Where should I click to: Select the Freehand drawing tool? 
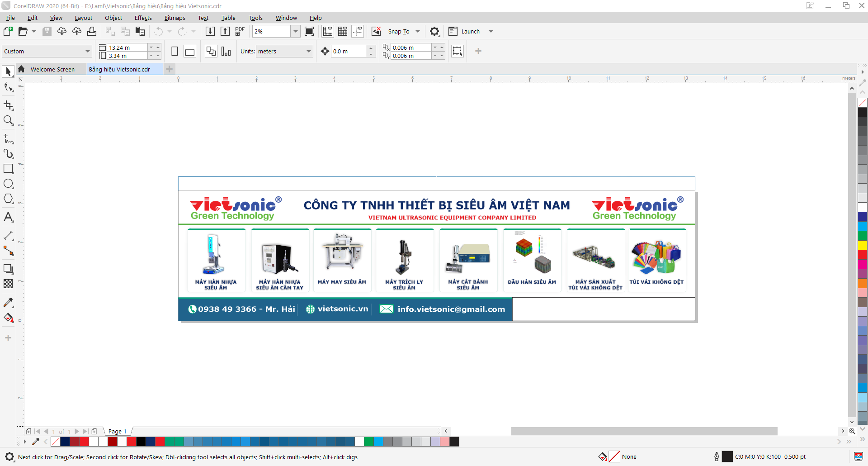pos(8,138)
